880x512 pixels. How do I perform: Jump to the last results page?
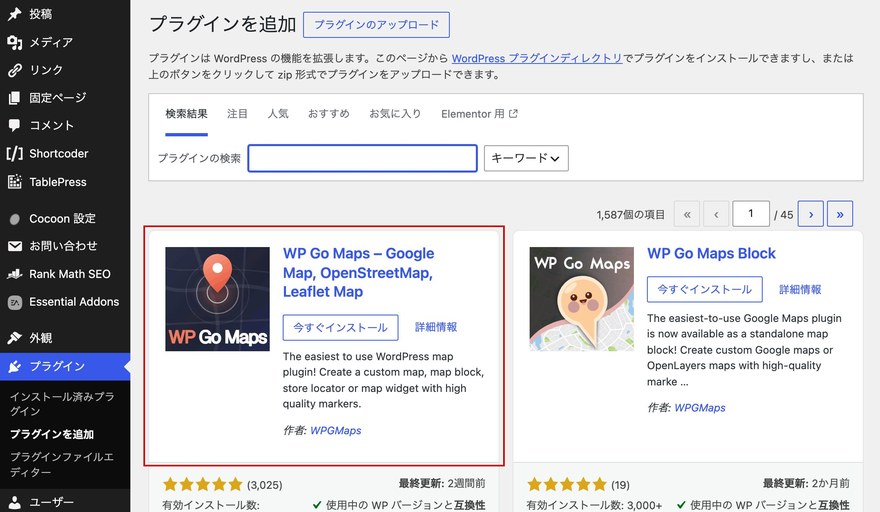[840, 214]
